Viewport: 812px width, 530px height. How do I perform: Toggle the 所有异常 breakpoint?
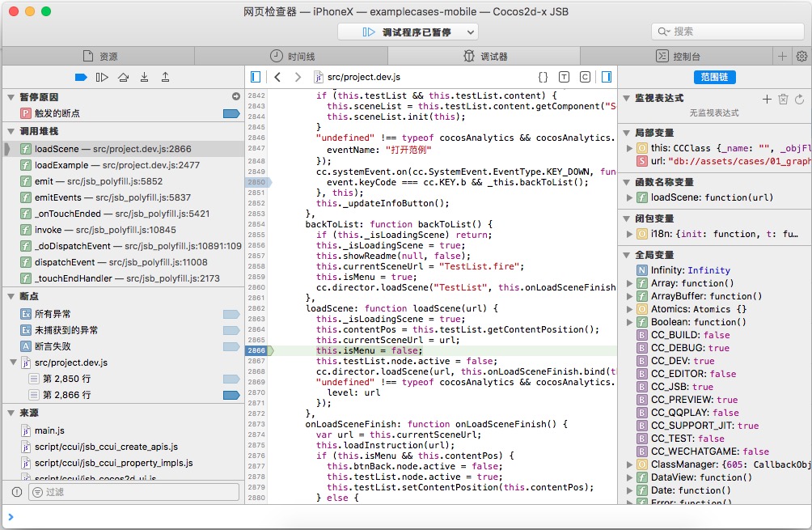click(x=231, y=314)
